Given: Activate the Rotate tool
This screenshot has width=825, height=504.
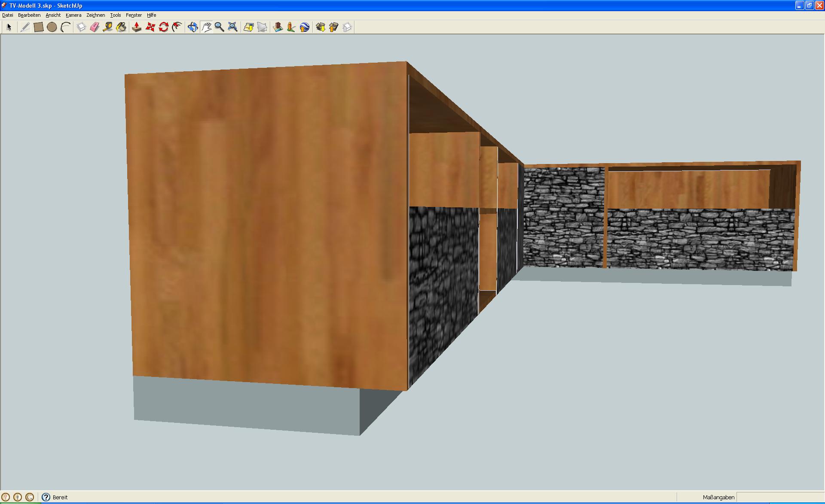Looking at the screenshot, I should pos(163,27).
